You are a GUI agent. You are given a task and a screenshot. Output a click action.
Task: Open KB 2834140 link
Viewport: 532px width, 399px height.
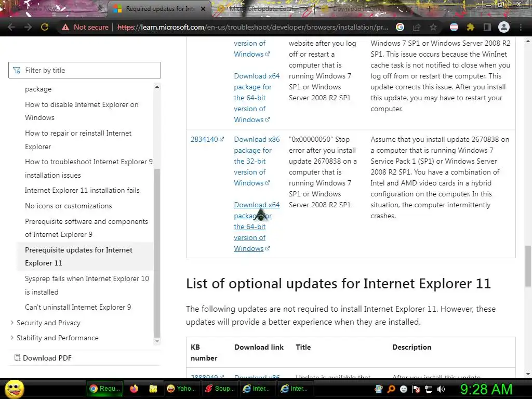point(207,139)
